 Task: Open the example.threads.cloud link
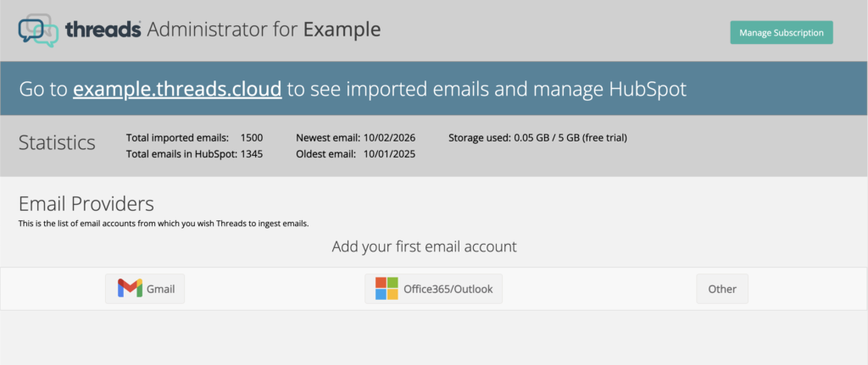(x=177, y=89)
